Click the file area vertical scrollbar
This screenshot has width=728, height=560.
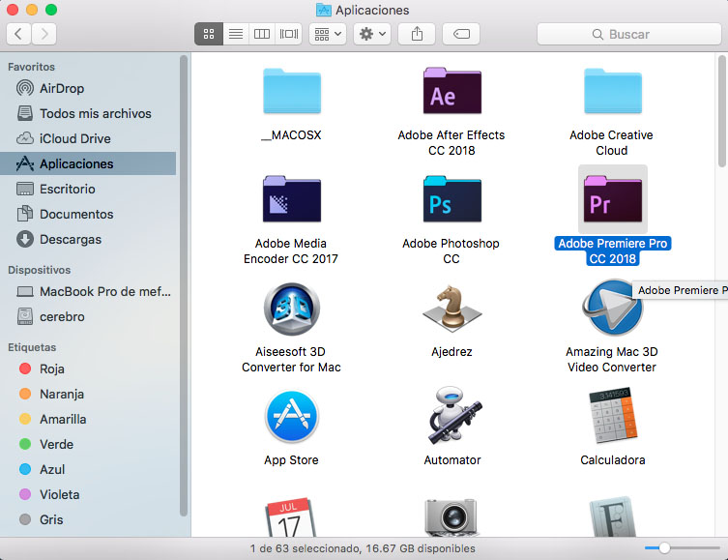point(722,110)
